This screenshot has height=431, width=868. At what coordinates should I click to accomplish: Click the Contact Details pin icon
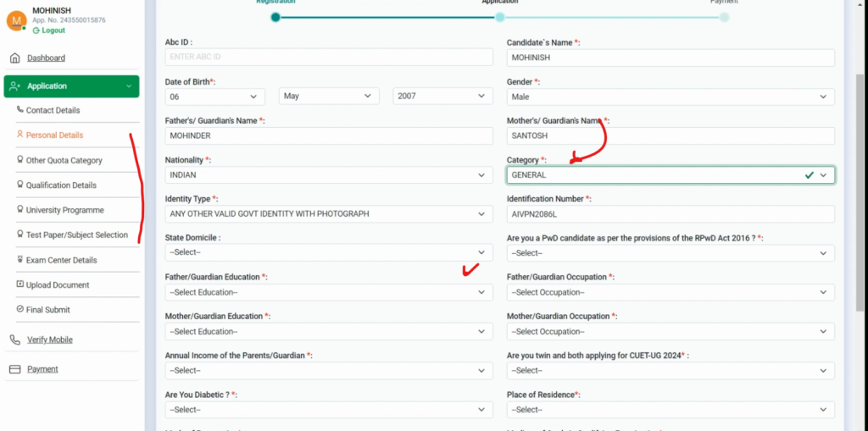click(x=20, y=110)
